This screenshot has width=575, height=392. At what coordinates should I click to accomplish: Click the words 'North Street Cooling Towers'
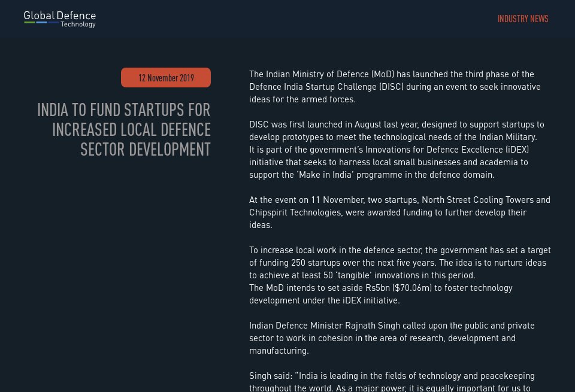point(477,200)
